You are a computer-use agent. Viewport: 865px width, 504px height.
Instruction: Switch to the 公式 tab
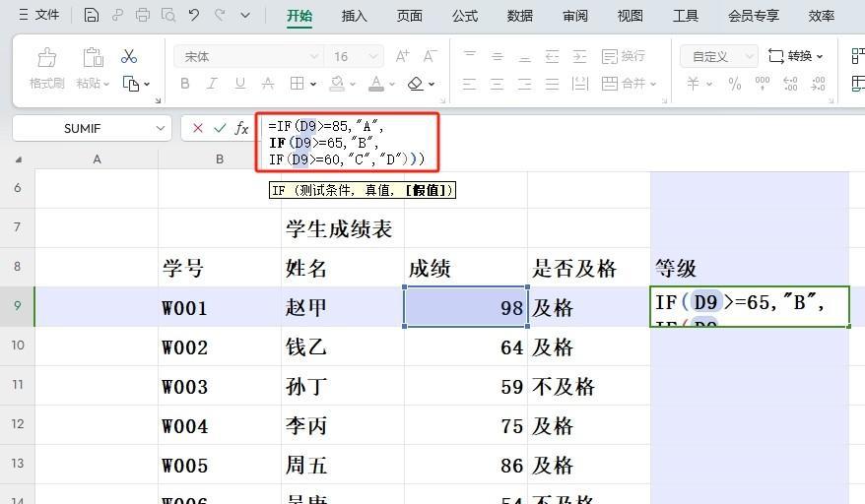point(464,16)
